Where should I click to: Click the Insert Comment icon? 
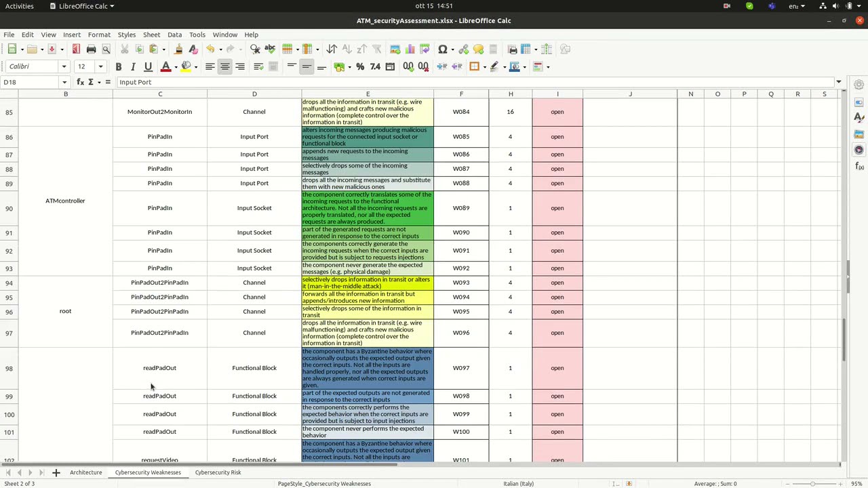(479, 49)
